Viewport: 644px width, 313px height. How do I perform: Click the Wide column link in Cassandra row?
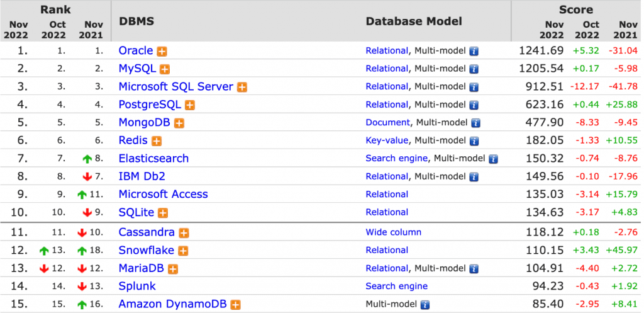tap(394, 232)
